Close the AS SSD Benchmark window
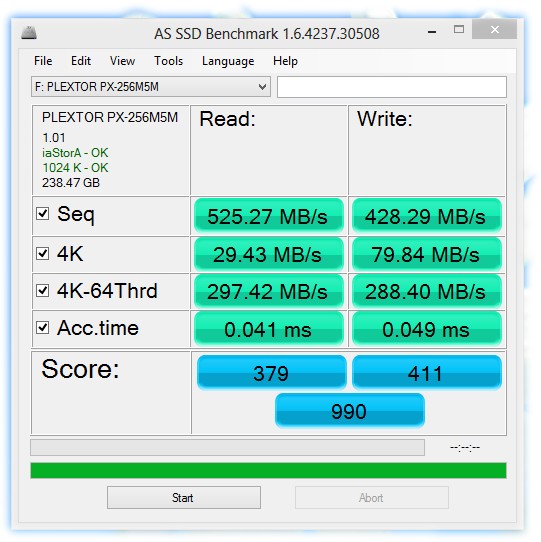 (494, 30)
